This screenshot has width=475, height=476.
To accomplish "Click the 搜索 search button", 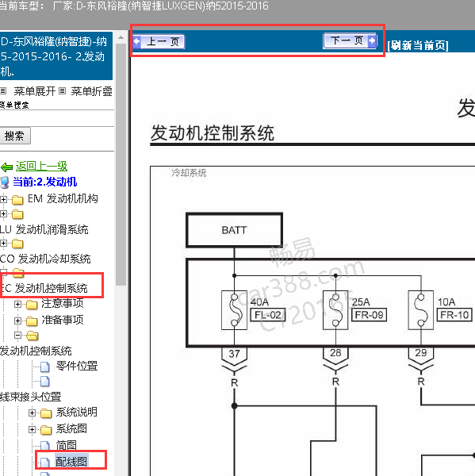I will pos(14,136).
